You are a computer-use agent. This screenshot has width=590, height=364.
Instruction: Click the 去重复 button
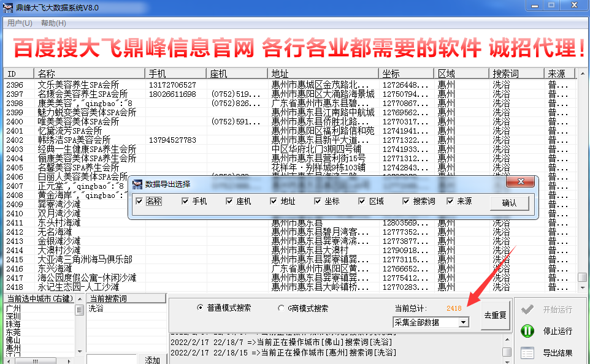(x=495, y=316)
